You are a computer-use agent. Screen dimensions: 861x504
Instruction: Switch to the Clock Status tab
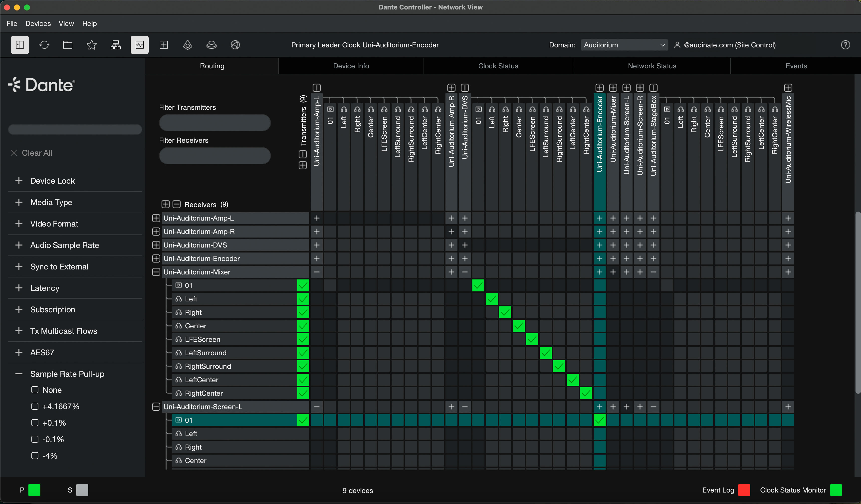[498, 66]
